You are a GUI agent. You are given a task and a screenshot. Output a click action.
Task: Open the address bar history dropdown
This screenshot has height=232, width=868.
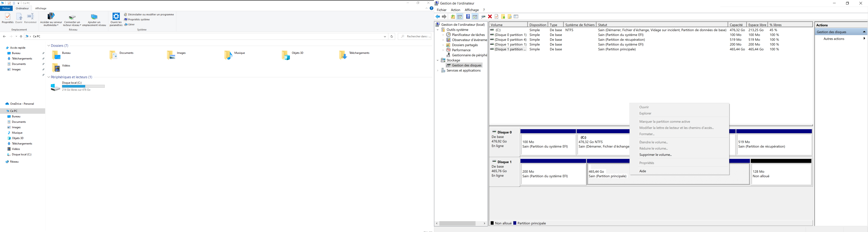[385, 36]
